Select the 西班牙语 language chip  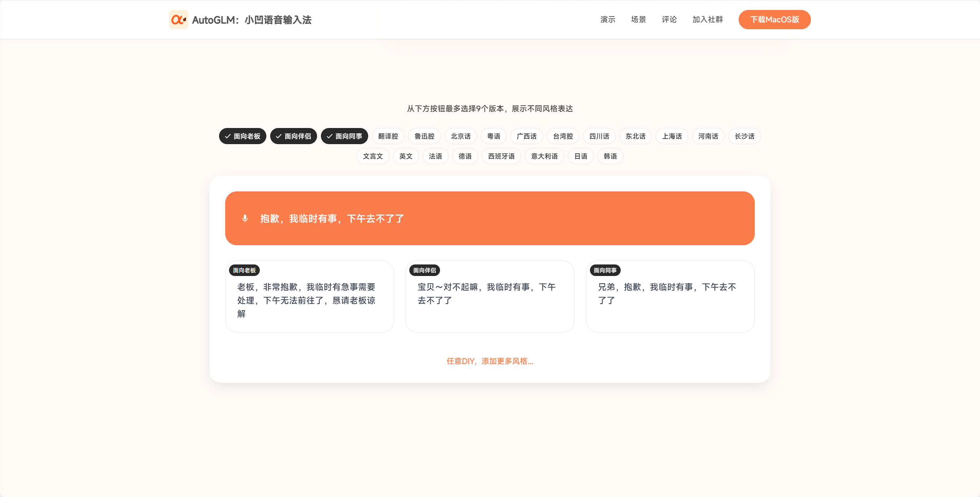pyautogui.click(x=501, y=156)
